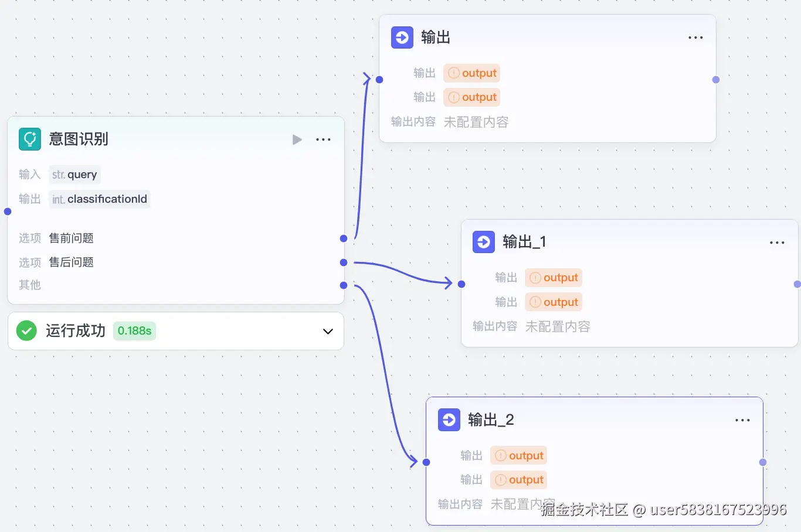The height and width of the screenshot is (532, 801).
Task: Click the 其他 output connection port
Action: [x=344, y=285]
